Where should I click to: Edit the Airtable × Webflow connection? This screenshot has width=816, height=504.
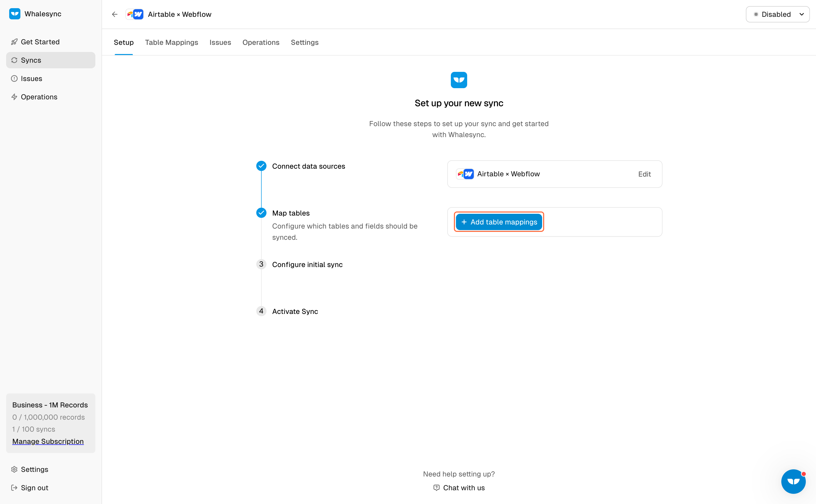tap(645, 174)
